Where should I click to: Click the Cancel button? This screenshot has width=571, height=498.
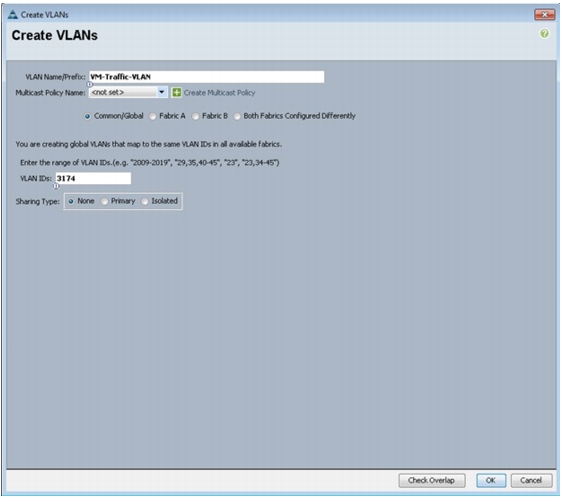click(531, 481)
